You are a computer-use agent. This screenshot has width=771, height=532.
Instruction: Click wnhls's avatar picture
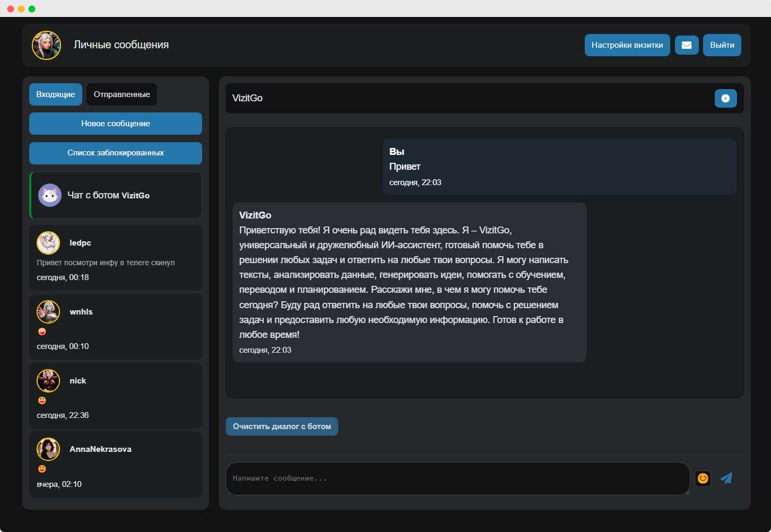[x=48, y=312]
